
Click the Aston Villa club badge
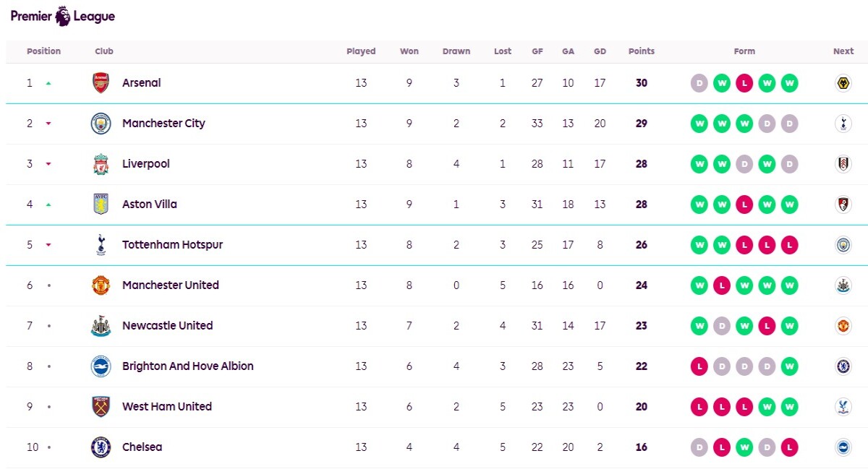coord(101,205)
